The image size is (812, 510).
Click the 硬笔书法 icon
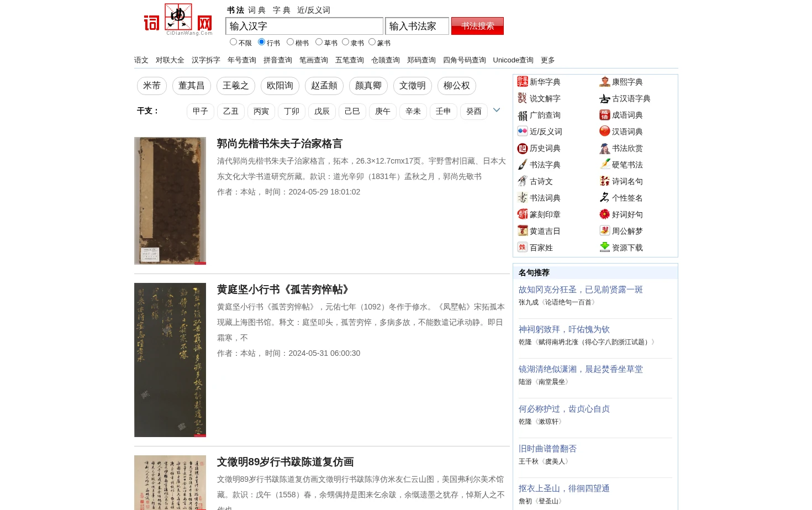coord(604,165)
